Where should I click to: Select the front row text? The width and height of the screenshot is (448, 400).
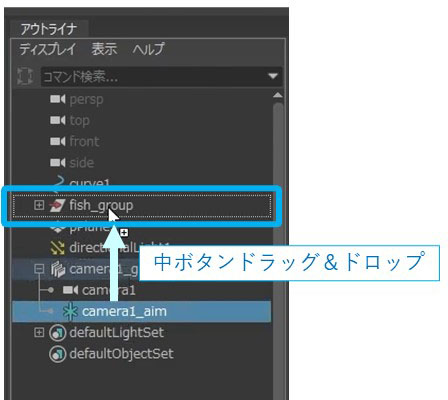(84, 141)
